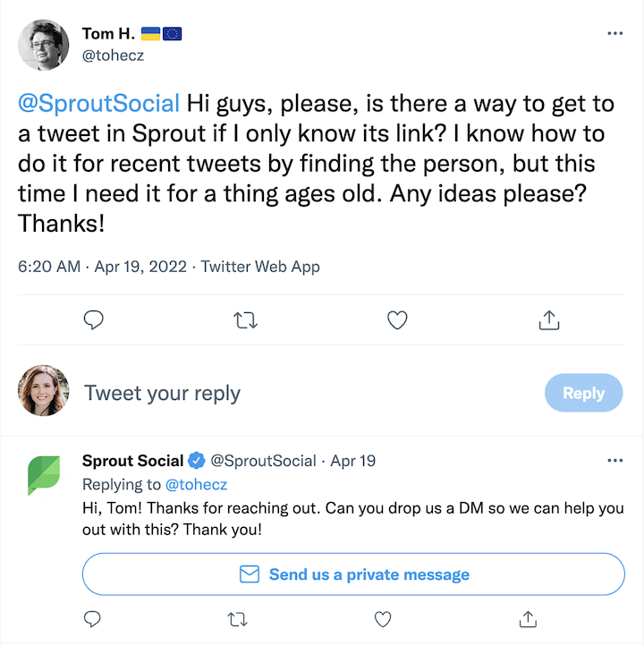Share the Sprout Social reply
The height and width of the screenshot is (646, 644).
point(528,618)
